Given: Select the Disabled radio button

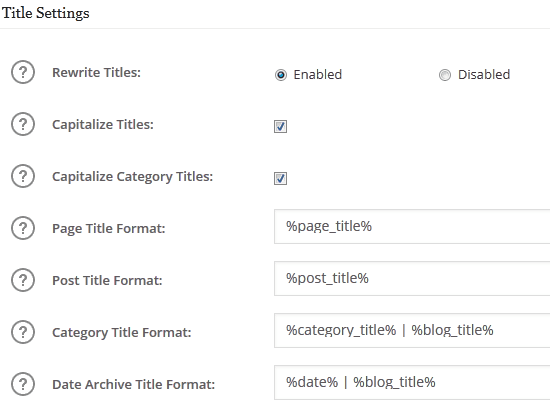Looking at the screenshot, I should (445, 75).
